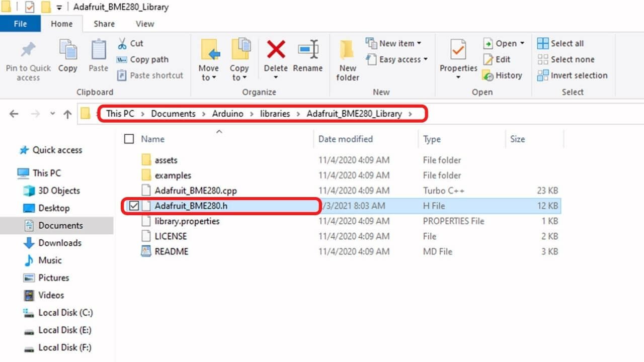The image size is (644, 362).
Task: Click the Copy path icon
Action: (x=122, y=59)
